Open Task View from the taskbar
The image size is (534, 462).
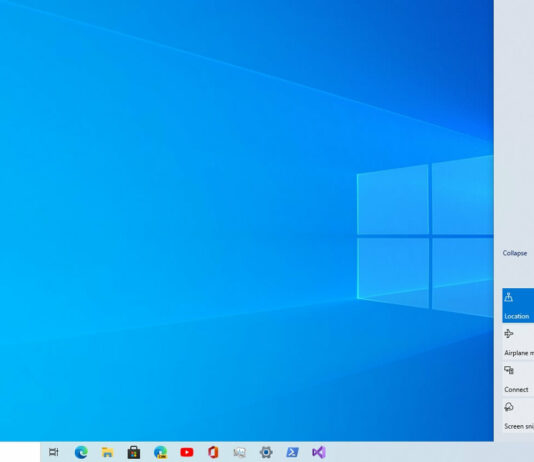tap(54, 452)
